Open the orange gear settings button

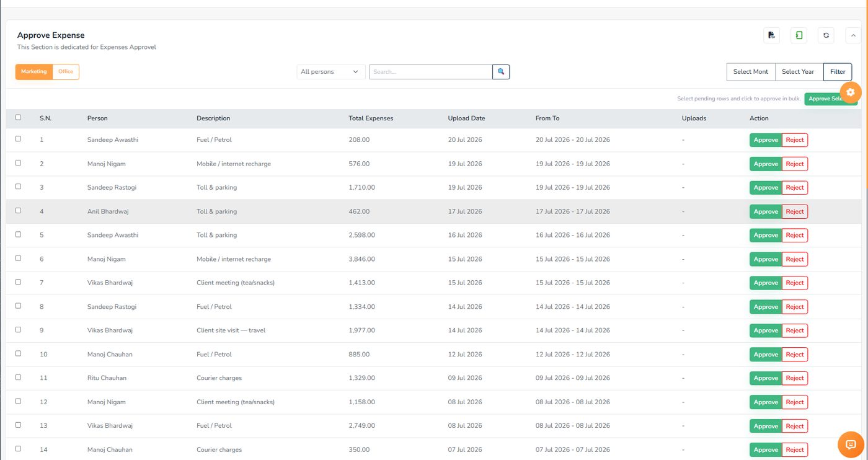point(850,92)
